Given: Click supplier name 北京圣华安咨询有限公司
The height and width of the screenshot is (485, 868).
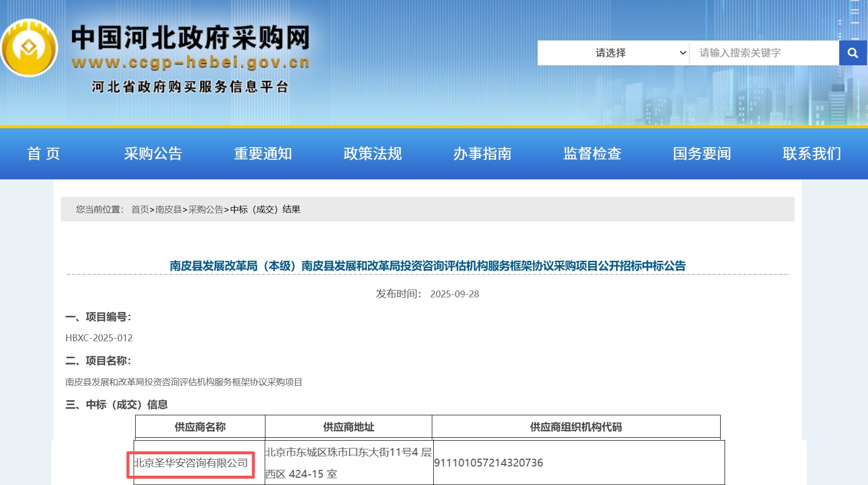Looking at the screenshot, I should pos(191,463).
